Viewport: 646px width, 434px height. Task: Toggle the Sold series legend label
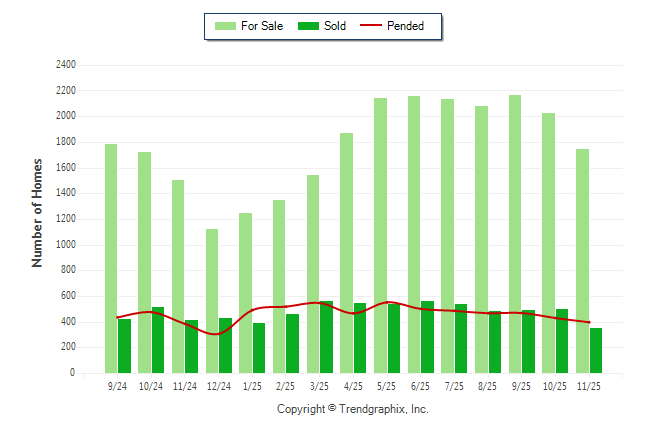pos(335,26)
